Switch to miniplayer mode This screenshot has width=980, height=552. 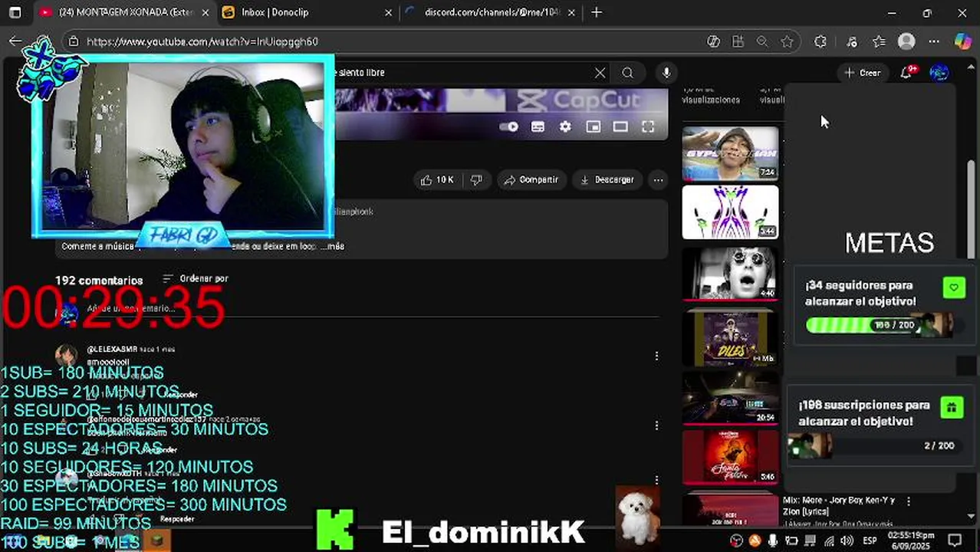[x=593, y=127]
